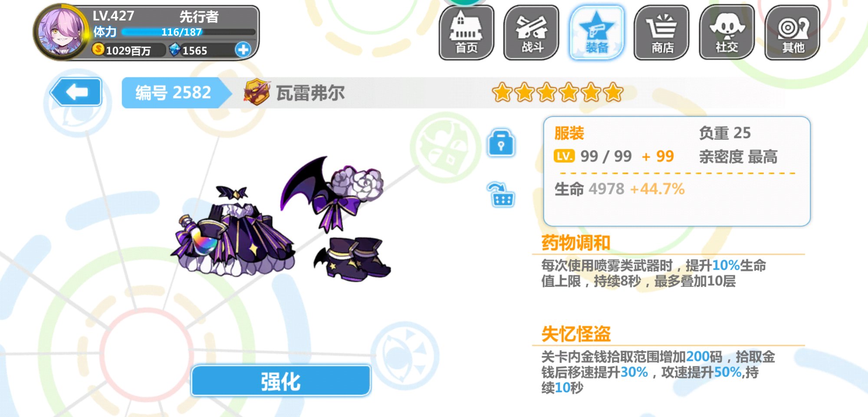Go back with the blue arrow button
The height and width of the screenshot is (417, 868).
tap(76, 92)
